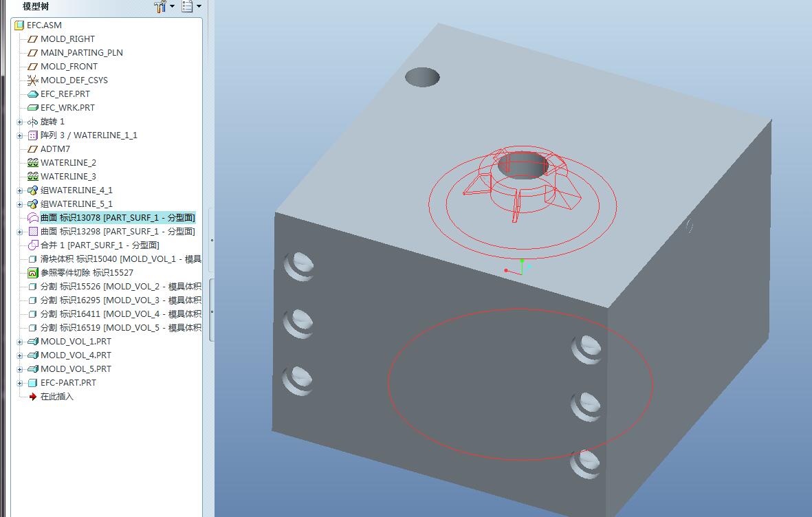The width and height of the screenshot is (812, 517).
Task: Click the MOLD_VOL_1.PRT part icon
Action: (x=32, y=342)
